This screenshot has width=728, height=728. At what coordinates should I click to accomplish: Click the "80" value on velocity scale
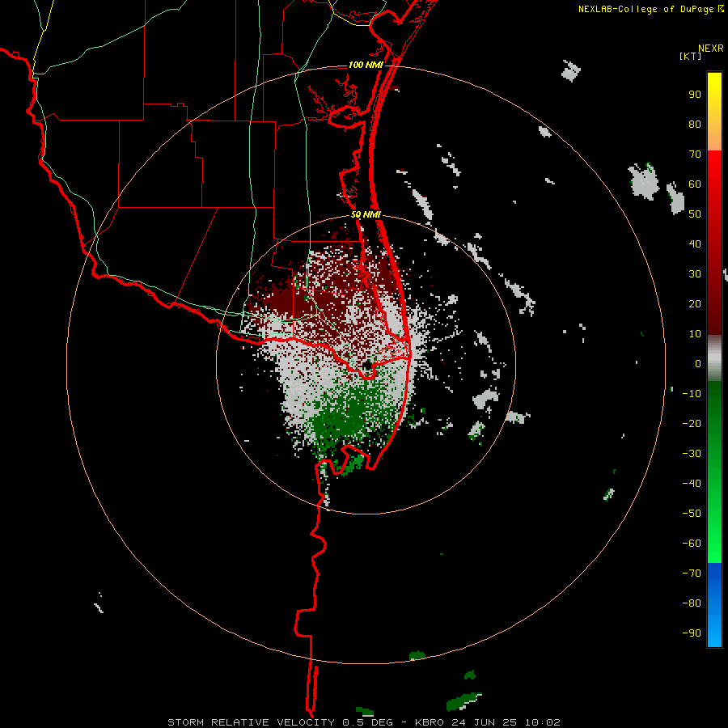pyautogui.click(x=695, y=125)
